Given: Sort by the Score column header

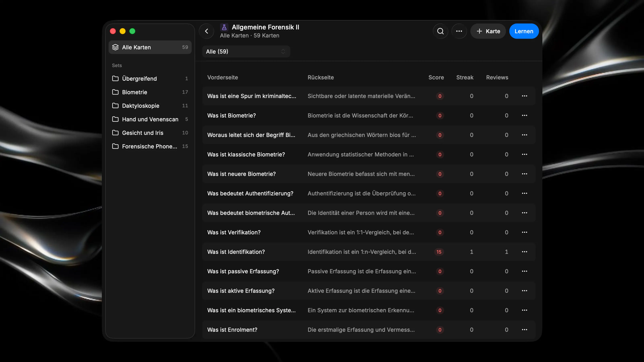Looking at the screenshot, I should 436,77.
